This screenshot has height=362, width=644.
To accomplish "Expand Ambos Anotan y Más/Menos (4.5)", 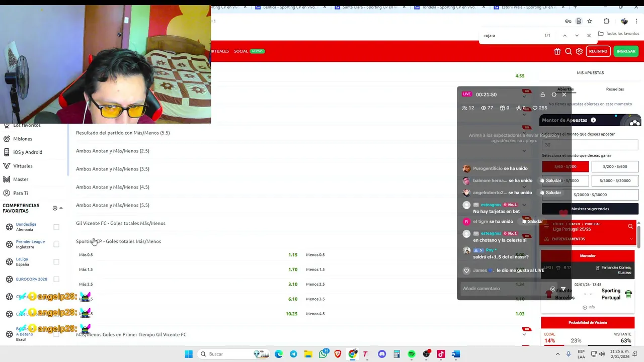I will click(302, 187).
